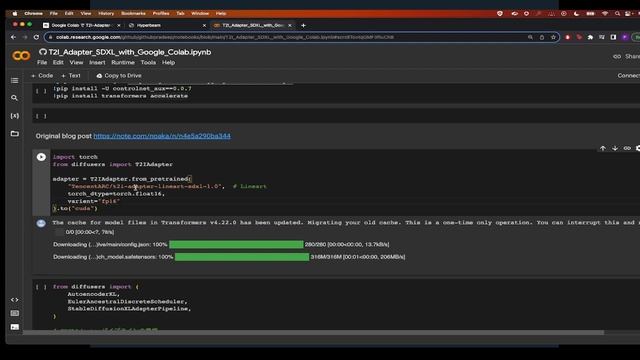Switch to Google Colab T2I-Adapter tab
Image resolution: width=640 pixels, height=360 pixels.
pyautogui.click(x=81, y=25)
